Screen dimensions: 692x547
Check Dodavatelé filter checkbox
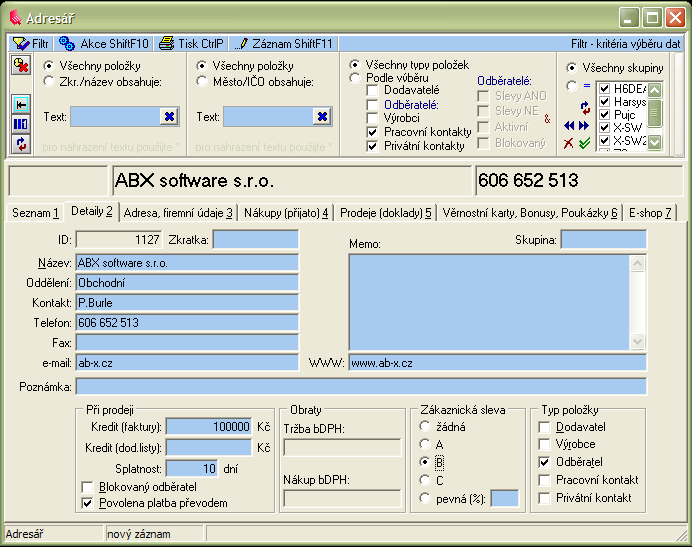(372, 91)
